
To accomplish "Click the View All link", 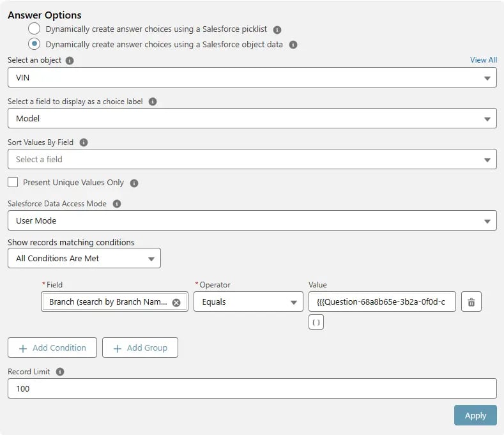I will tap(483, 60).
